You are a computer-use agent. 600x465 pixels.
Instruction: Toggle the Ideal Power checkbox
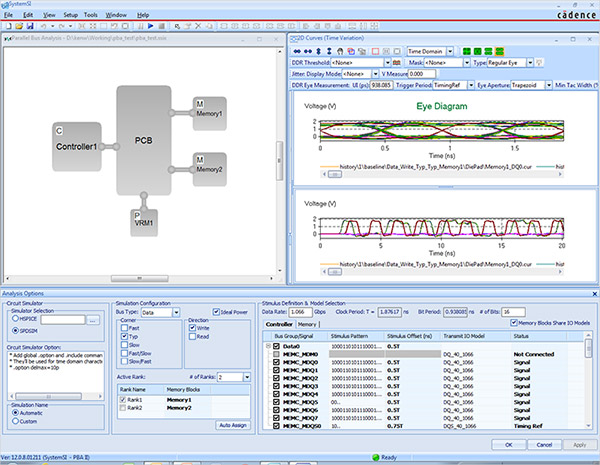[216, 312]
